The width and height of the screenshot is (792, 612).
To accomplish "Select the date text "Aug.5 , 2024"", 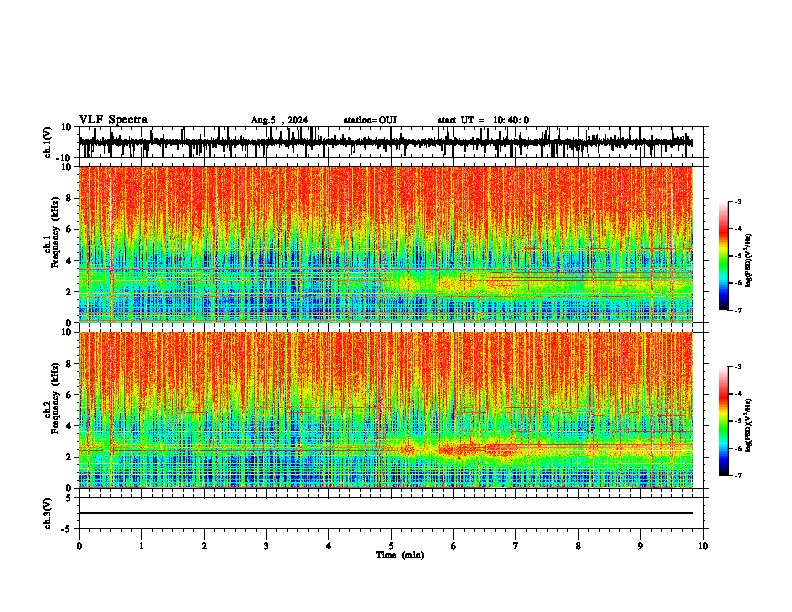I will coord(279,120).
